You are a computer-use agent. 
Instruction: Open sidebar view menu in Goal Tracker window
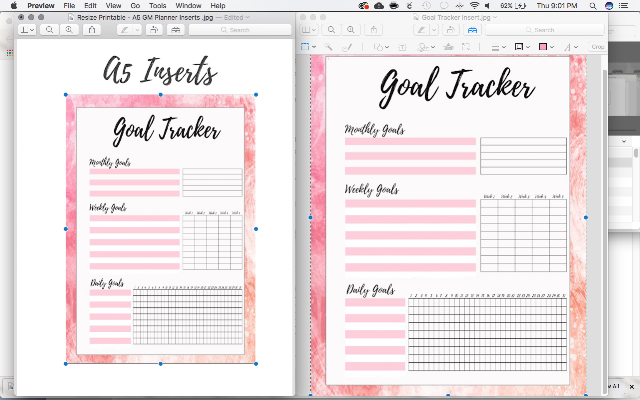pyautogui.click(x=309, y=30)
